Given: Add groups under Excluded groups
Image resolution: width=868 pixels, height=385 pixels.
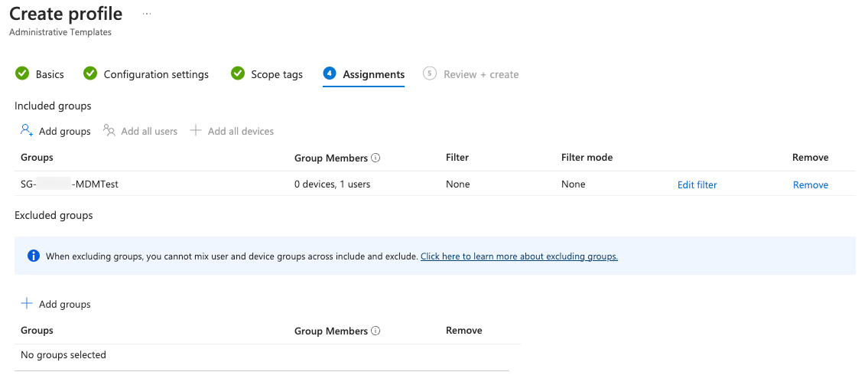Looking at the screenshot, I should (56, 304).
